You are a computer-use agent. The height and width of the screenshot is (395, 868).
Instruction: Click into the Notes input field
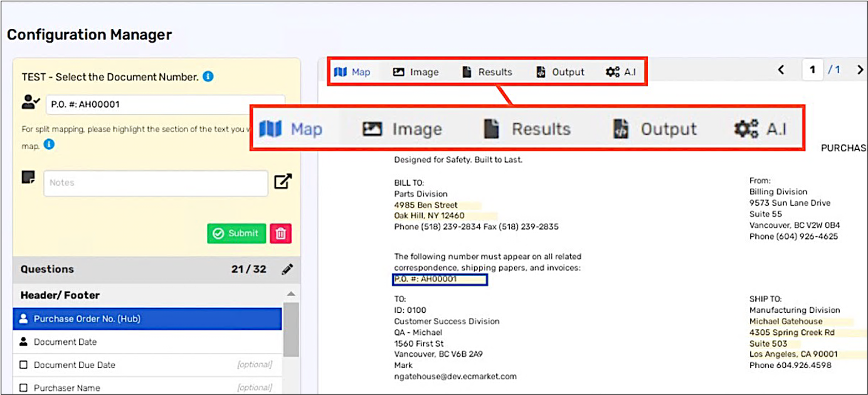[x=155, y=183]
